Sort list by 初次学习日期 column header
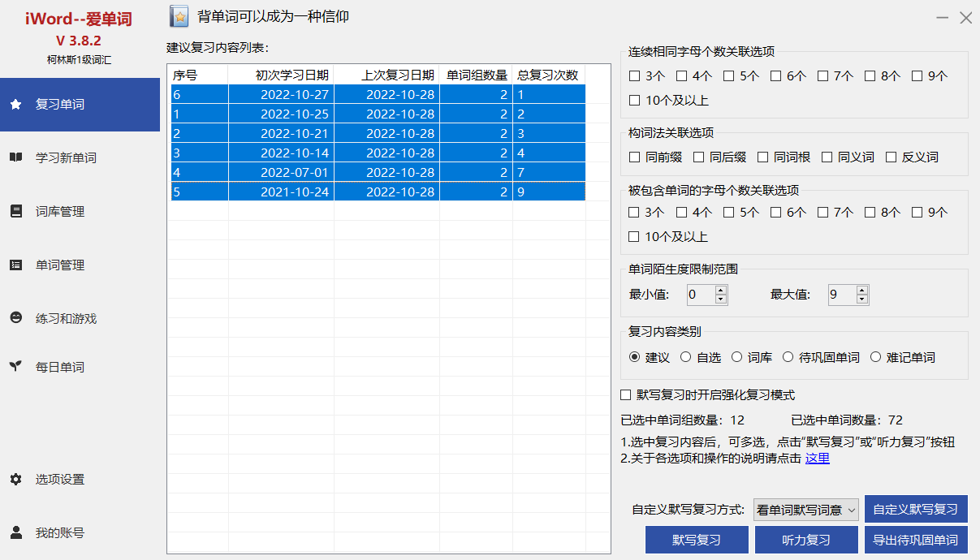Screen dimensions: 980x560 (x=281, y=75)
